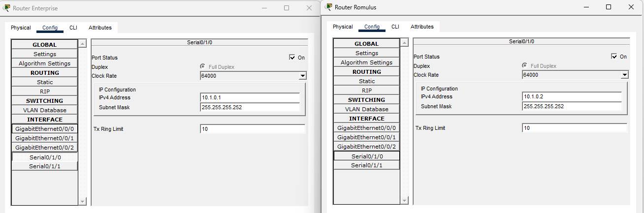Click Tx Ring Limit field in Router Romulus
The height and width of the screenshot is (213, 644).
[x=575, y=128]
